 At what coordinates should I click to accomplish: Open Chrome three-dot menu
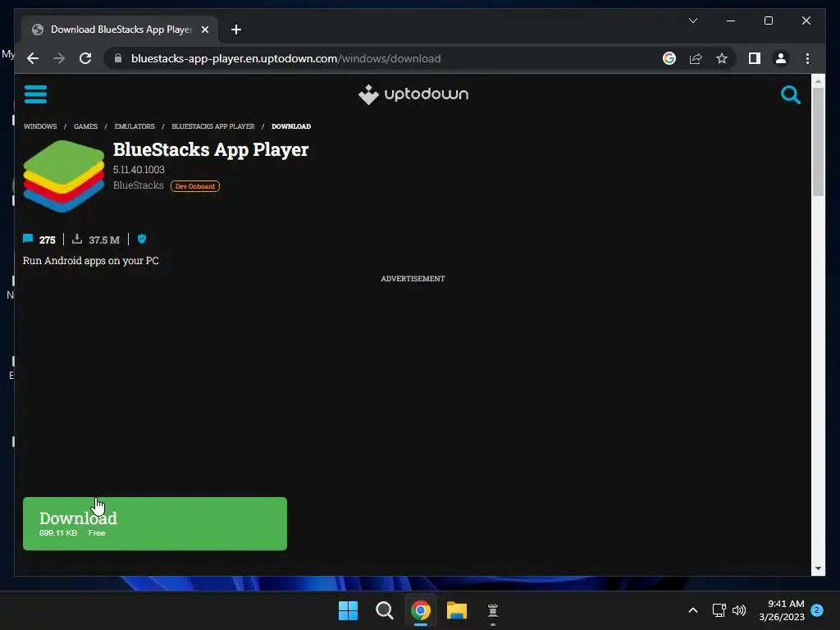[807, 58]
